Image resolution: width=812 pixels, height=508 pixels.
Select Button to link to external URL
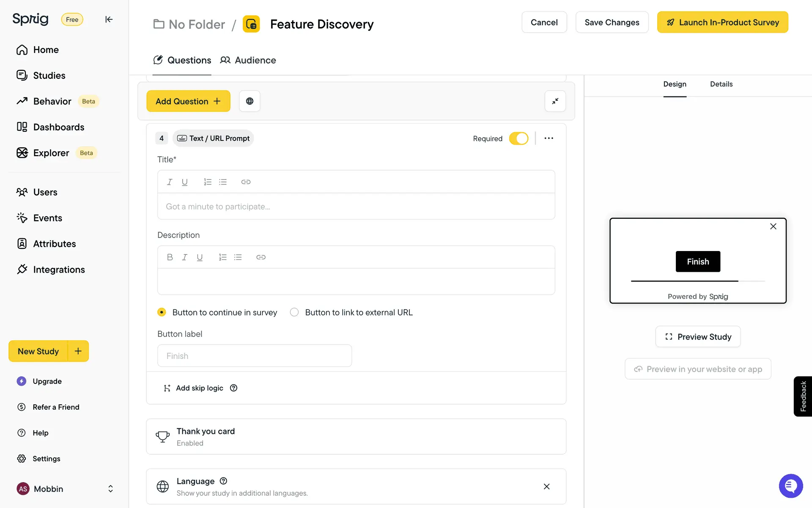[x=294, y=312]
